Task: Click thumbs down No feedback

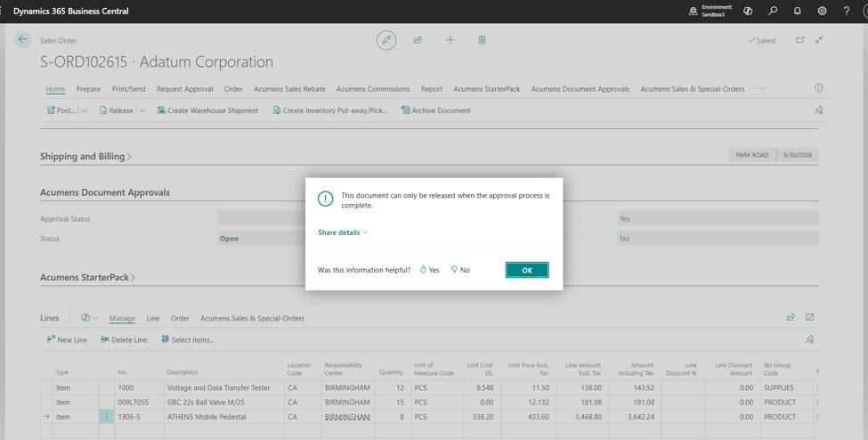Action: tap(460, 270)
